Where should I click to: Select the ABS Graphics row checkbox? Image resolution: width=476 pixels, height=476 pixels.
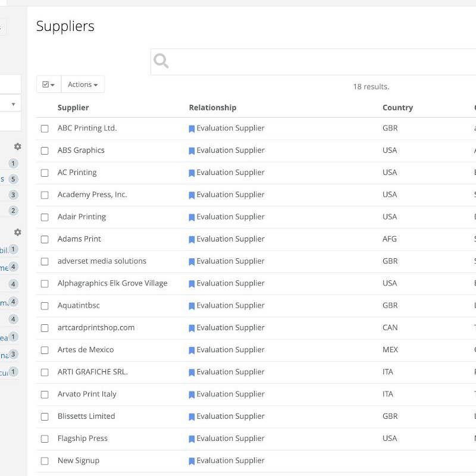pos(45,151)
